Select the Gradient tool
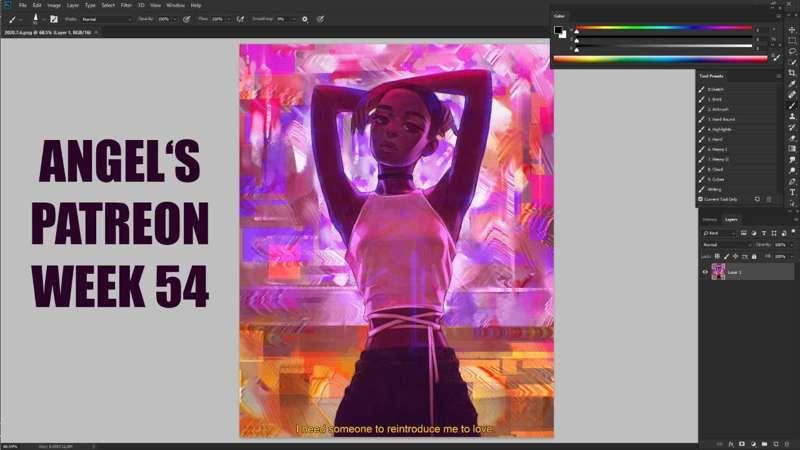 point(792,148)
